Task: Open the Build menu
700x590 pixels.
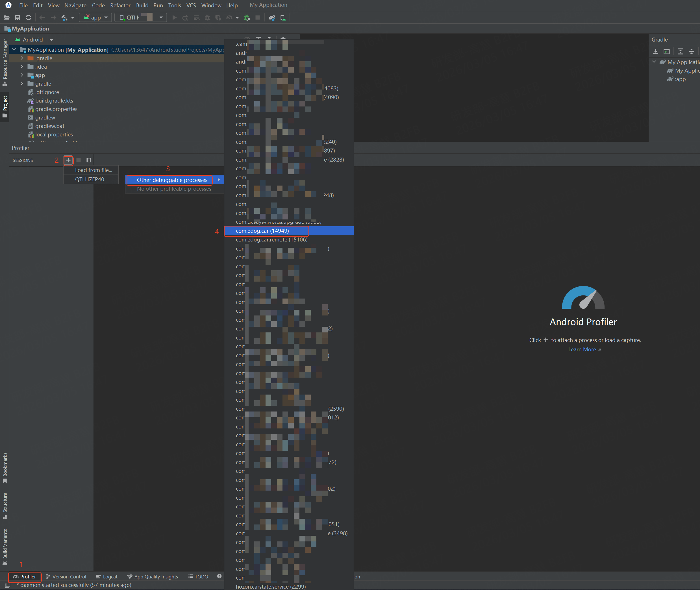Action: tap(142, 5)
